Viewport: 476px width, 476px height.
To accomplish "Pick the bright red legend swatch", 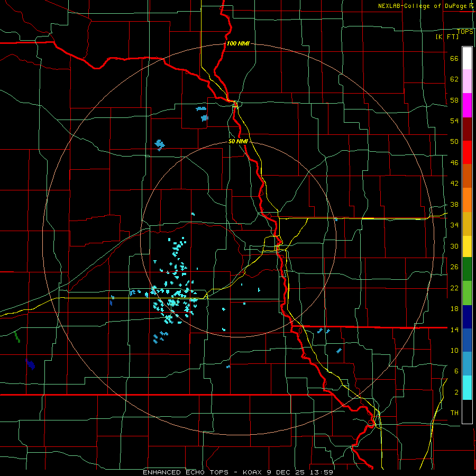I will [x=467, y=152].
